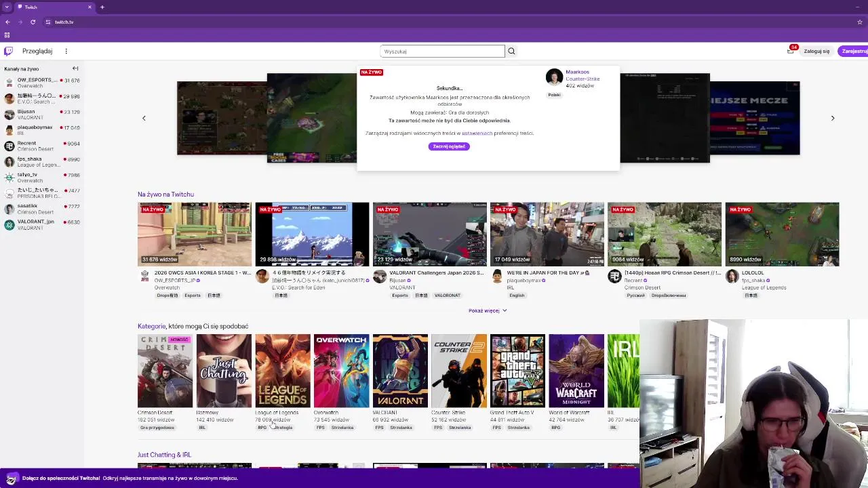Open the Przeglądaj browse tab
Screen dimensions: 868x488
(37, 51)
